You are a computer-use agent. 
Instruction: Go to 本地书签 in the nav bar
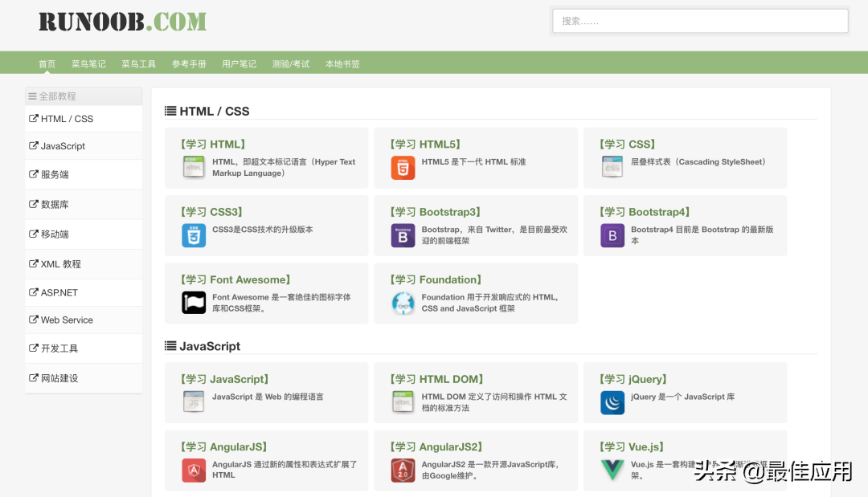click(342, 64)
